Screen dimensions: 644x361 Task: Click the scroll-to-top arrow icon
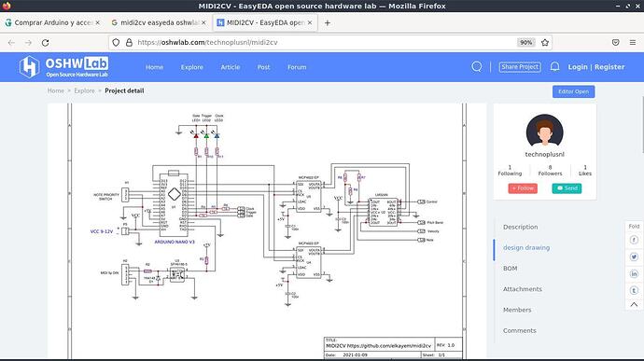point(634,304)
